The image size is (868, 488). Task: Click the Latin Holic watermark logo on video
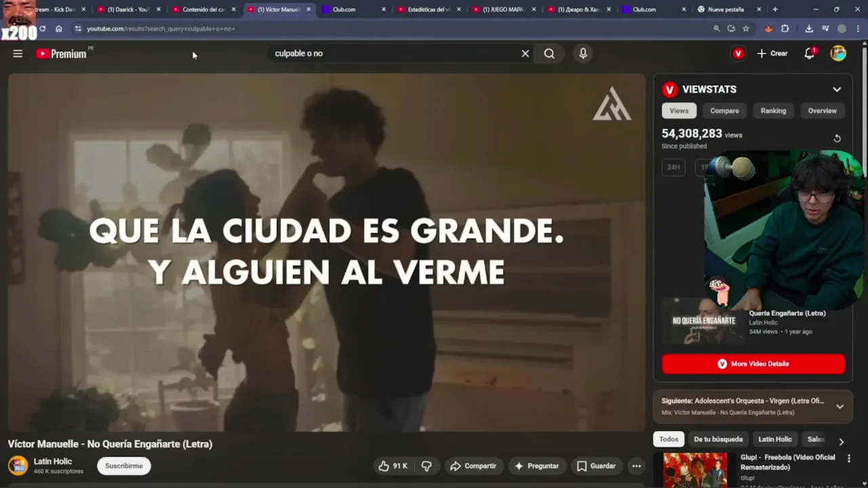612,104
